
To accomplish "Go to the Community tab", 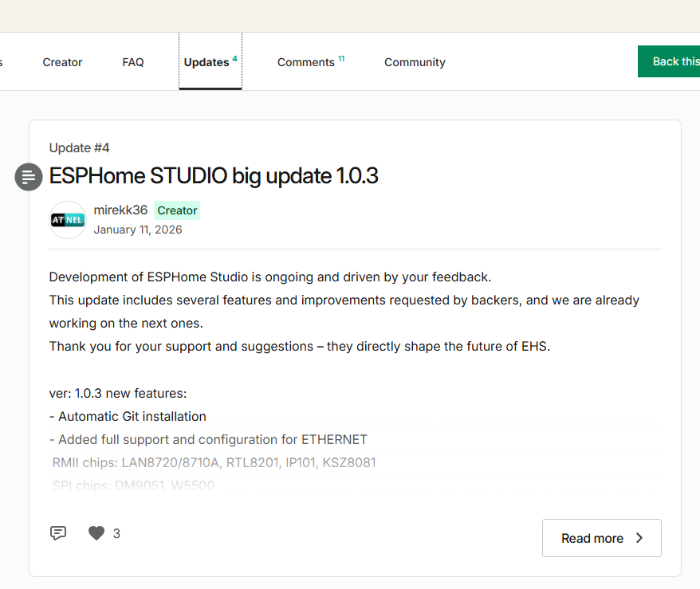I will click(415, 62).
